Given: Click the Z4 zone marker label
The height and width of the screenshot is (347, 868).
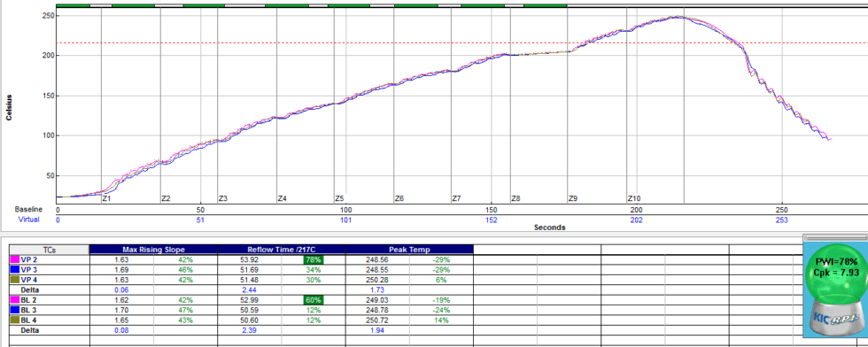Looking at the screenshot, I should point(283,198).
